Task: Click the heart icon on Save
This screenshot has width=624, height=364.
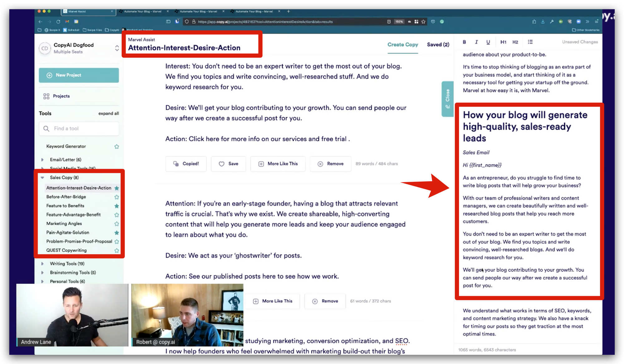Action: tap(222, 164)
